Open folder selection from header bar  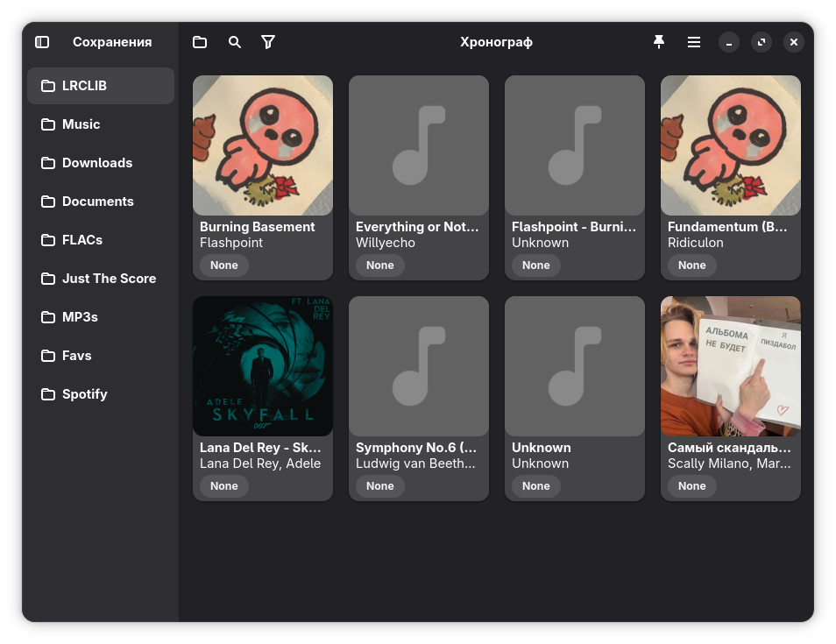200,42
